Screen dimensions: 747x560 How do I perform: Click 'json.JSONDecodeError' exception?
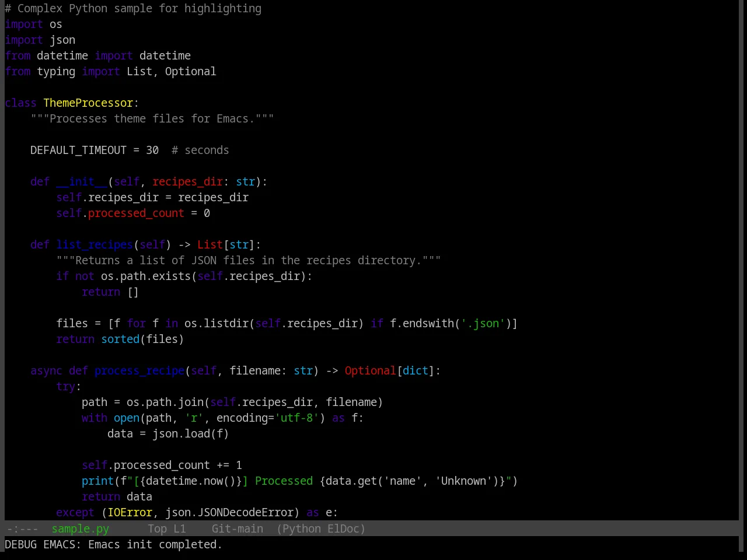click(229, 513)
